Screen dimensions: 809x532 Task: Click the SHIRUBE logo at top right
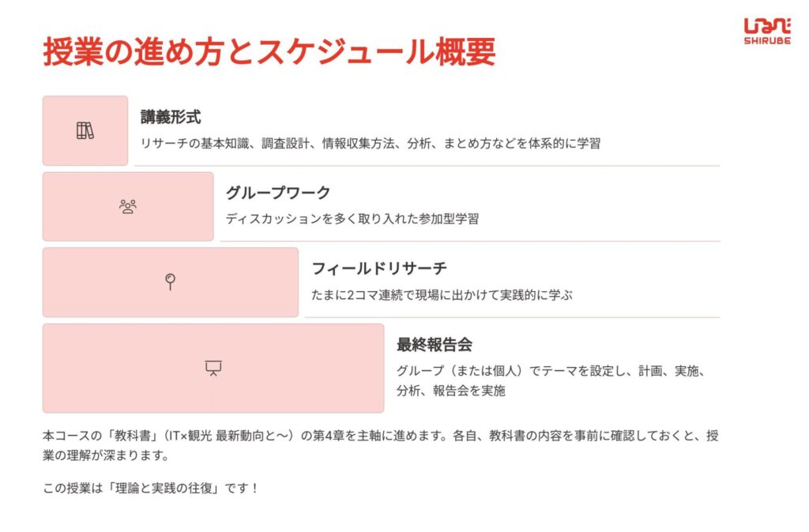tap(767, 32)
